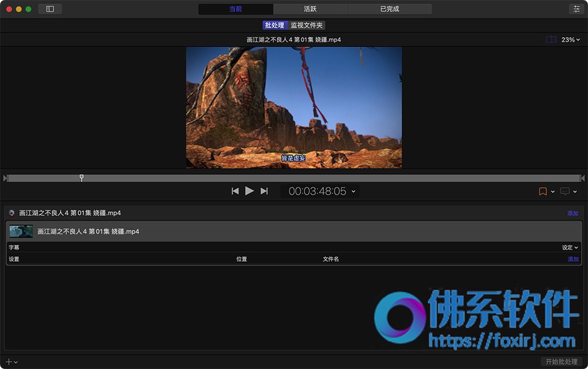The image size is (588, 369).
Task: Click 开始批处理 button
Action: point(562,361)
